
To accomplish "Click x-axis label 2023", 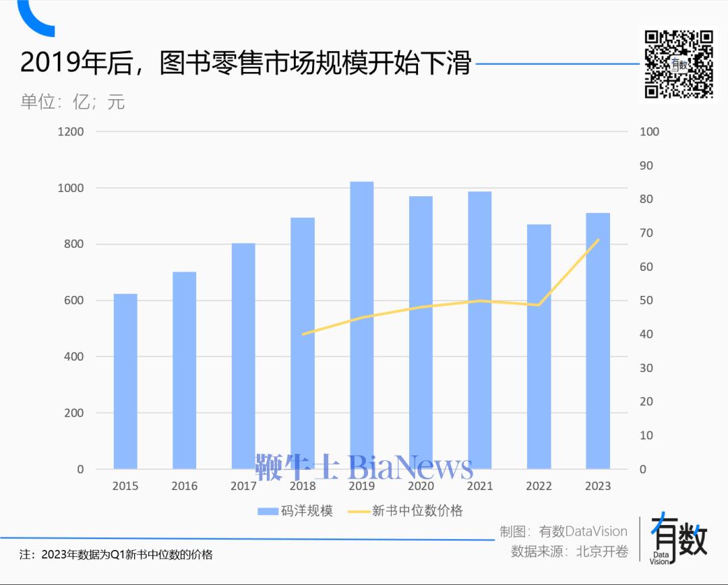I will 598,486.
